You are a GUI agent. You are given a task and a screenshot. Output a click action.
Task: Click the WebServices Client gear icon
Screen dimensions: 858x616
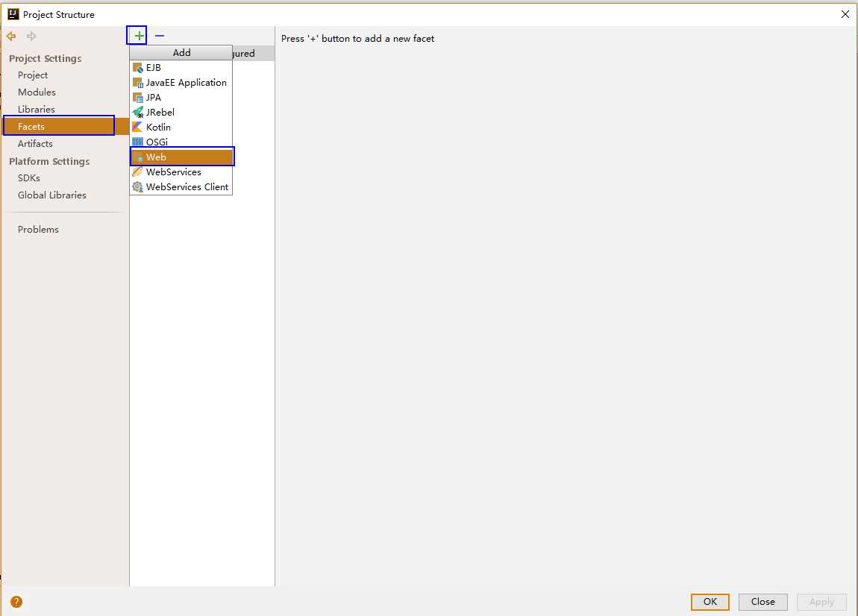[137, 186]
